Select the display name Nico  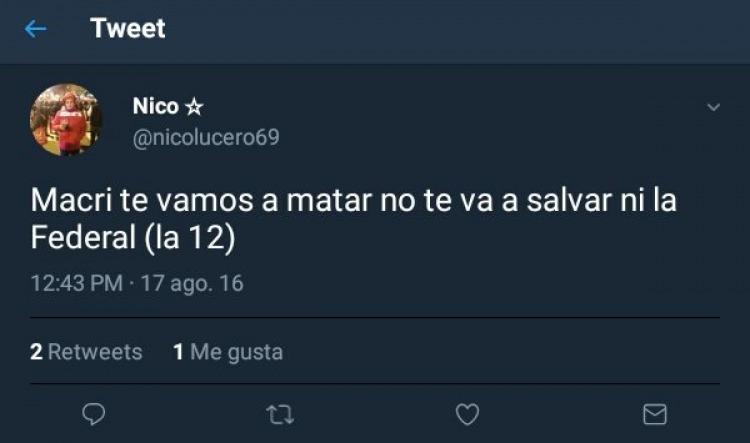coord(155,106)
